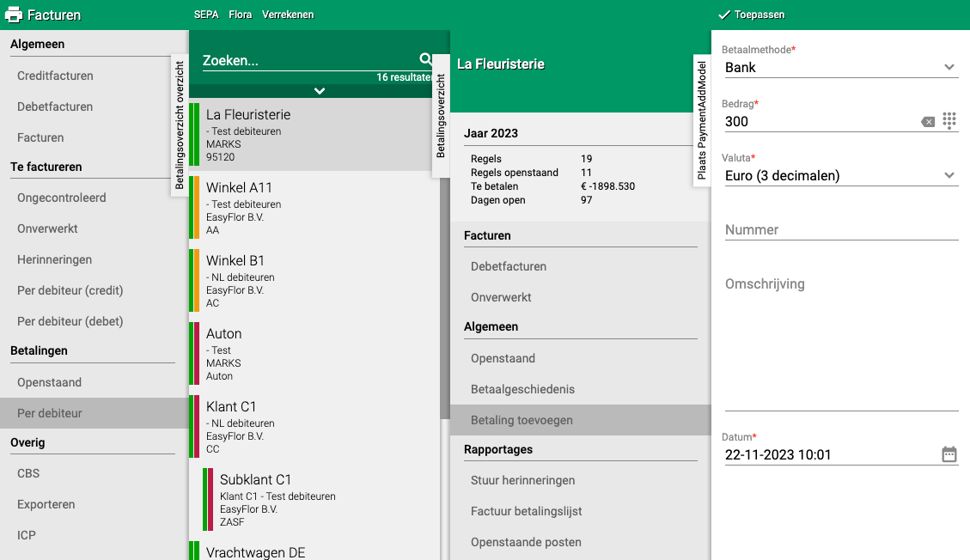
Task: Open Debetfacturen in the La Fleuristerie panel
Action: [580, 266]
